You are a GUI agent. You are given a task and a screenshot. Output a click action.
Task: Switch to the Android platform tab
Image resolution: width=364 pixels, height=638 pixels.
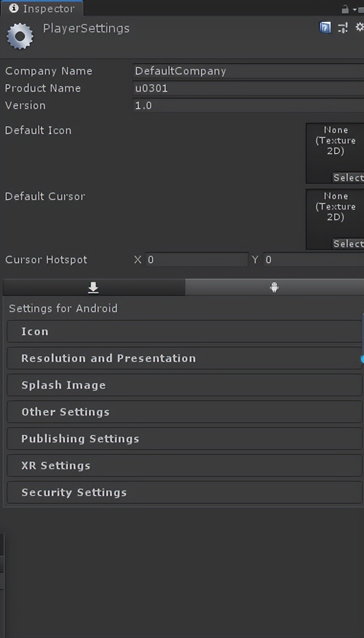pyautogui.click(x=274, y=287)
